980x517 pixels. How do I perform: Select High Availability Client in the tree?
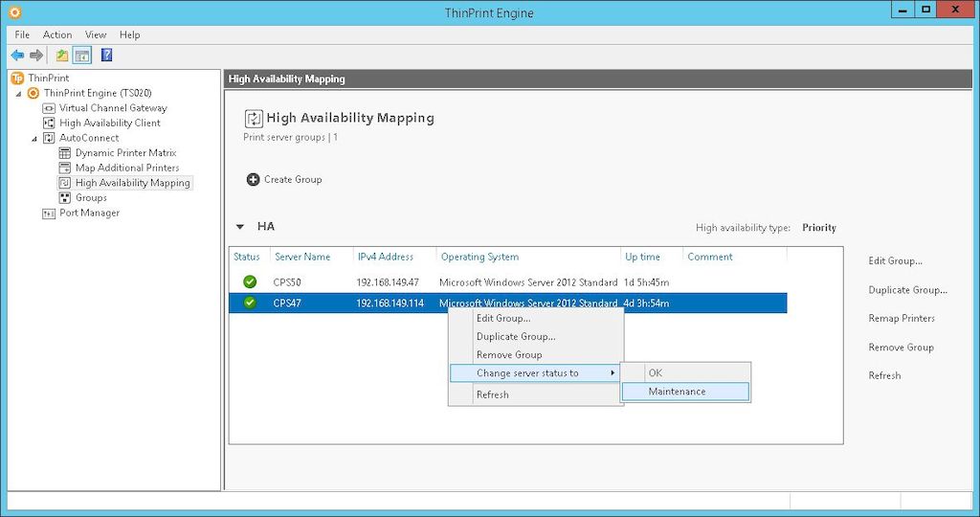tap(110, 124)
